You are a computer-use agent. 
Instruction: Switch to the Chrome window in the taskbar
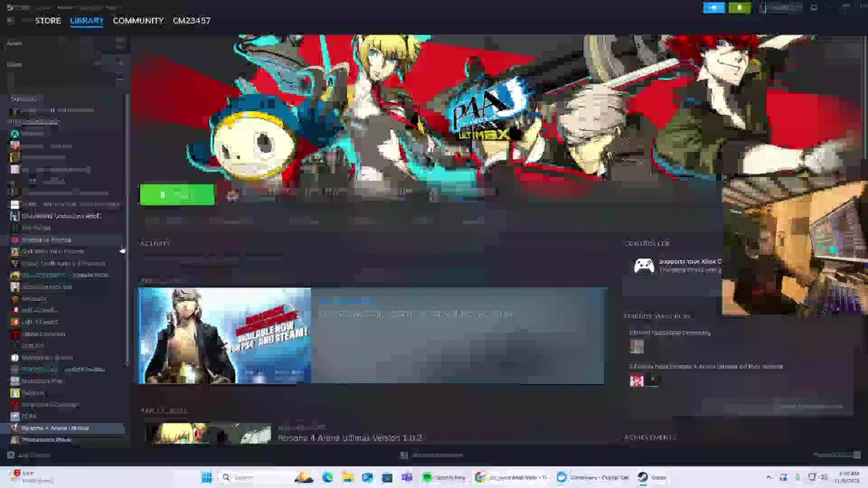tap(512, 477)
